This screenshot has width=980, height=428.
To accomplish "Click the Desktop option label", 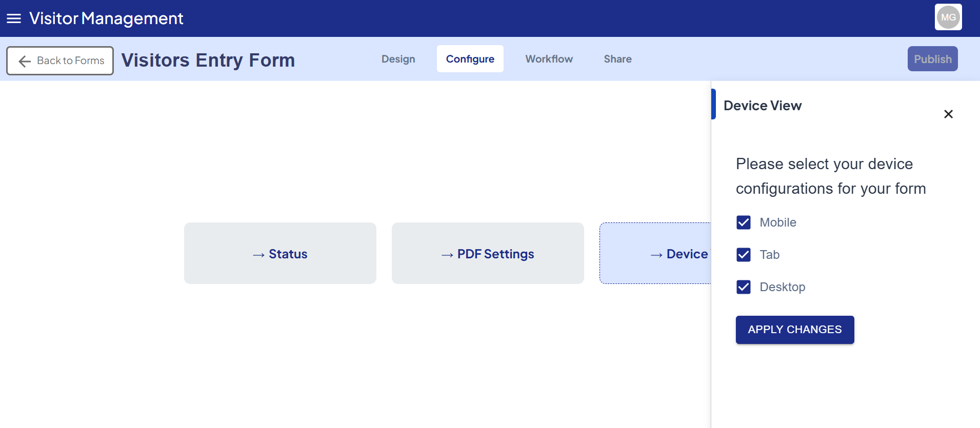I will pos(782,287).
